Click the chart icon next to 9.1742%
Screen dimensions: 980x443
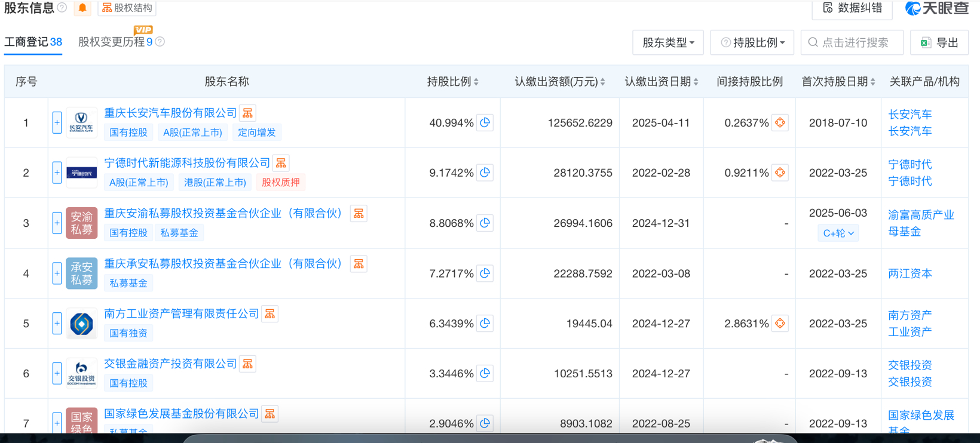click(x=485, y=173)
